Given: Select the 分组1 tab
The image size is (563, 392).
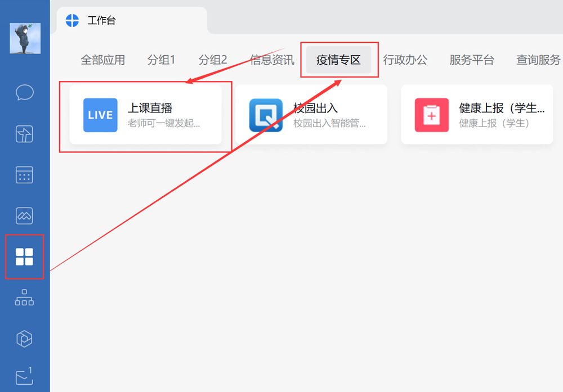Looking at the screenshot, I should click(162, 60).
